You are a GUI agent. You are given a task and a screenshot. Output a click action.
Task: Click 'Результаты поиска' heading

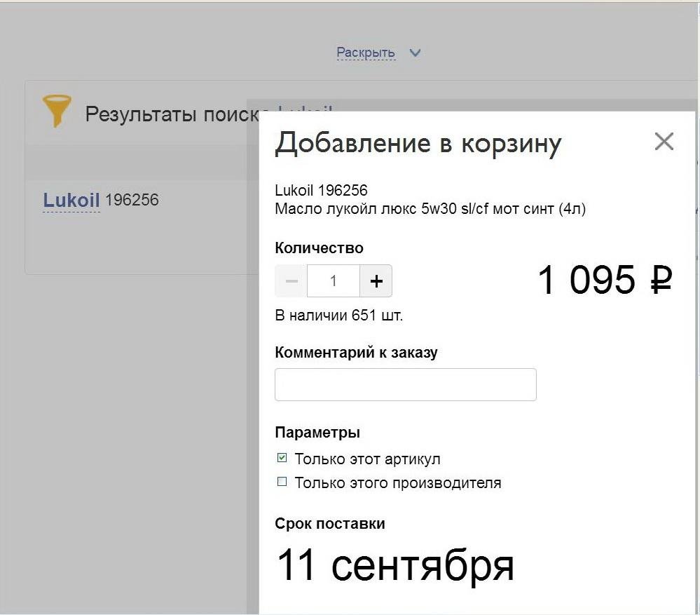point(172,114)
